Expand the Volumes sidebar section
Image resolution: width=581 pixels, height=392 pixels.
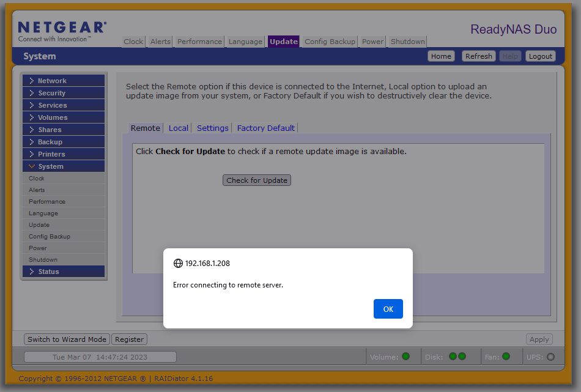pos(53,117)
